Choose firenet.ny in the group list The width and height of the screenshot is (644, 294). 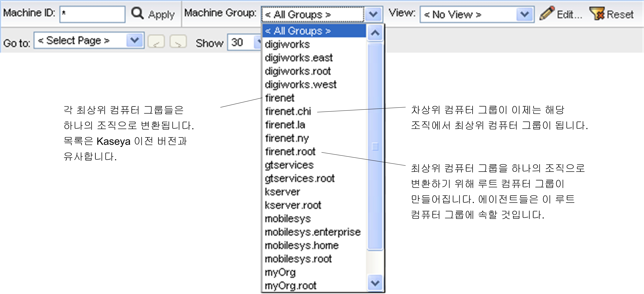coord(314,138)
